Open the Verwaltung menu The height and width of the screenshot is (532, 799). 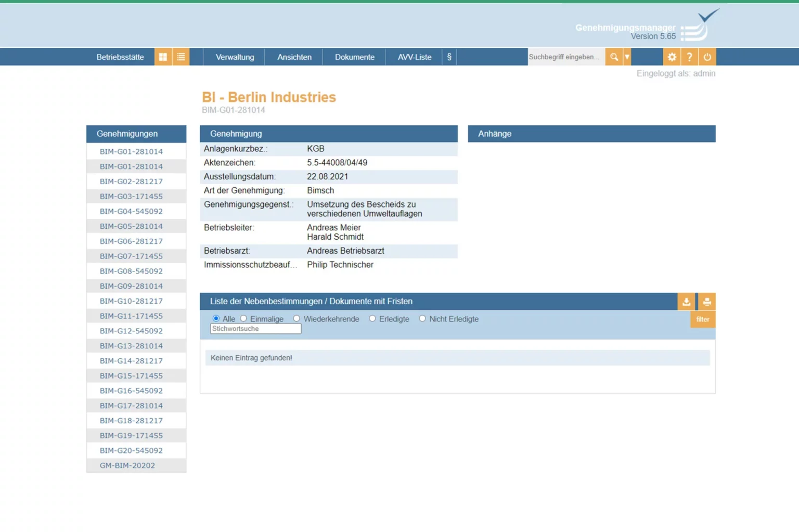(235, 57)
